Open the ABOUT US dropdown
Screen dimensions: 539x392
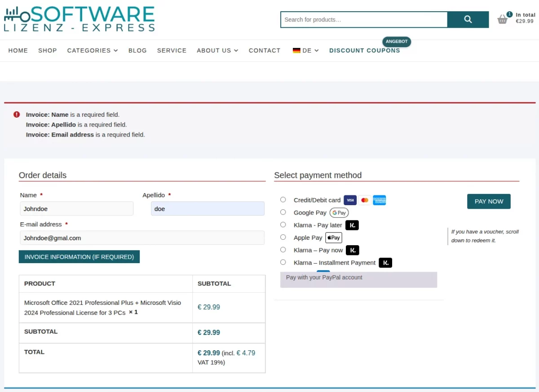pos(217,50)
